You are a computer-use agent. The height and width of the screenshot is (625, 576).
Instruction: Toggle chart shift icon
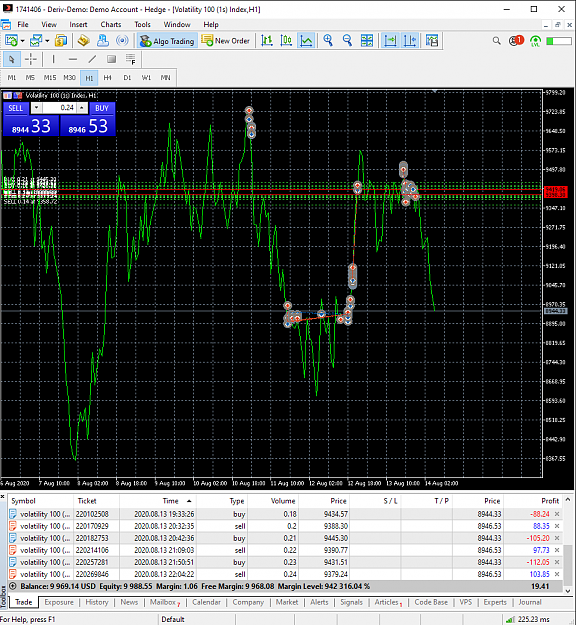[409, 41]
